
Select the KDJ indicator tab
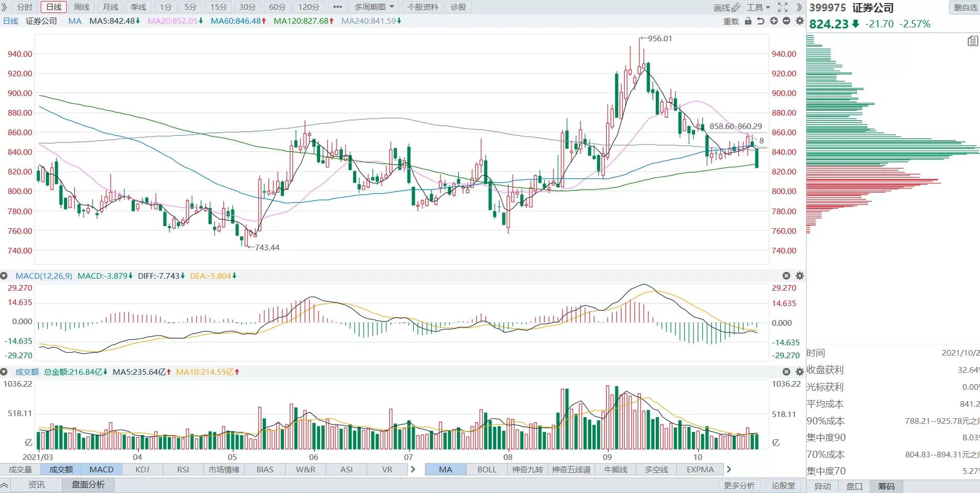(142, 469)
